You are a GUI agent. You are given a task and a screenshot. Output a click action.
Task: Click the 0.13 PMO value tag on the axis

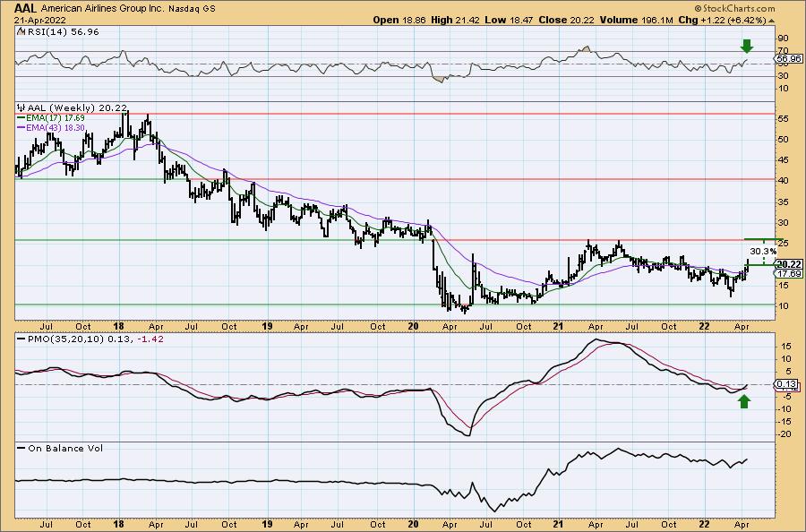point(787,384)
